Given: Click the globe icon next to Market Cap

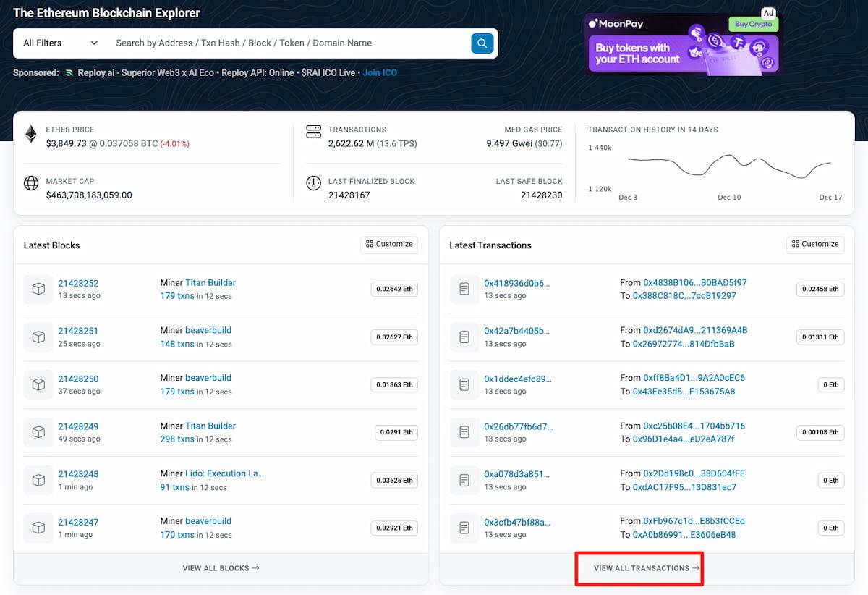Looking at the screenshot, I should (x=30, y=183).
